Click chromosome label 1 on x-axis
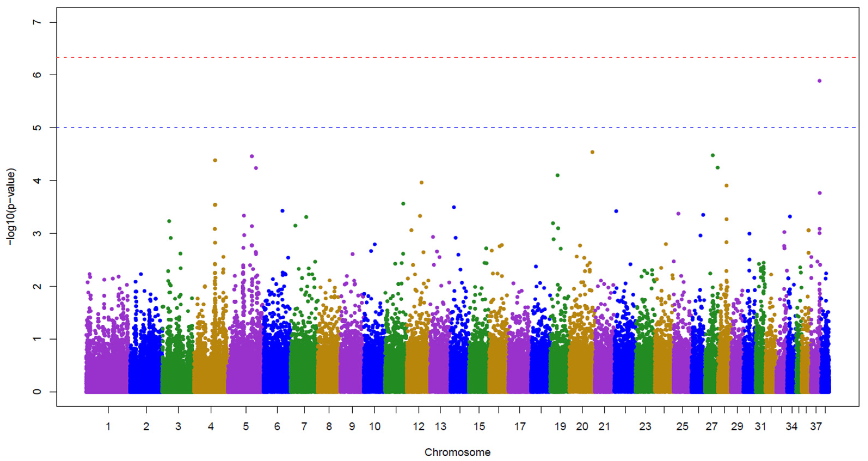This screenshot has width=868, height=461. 108,427
